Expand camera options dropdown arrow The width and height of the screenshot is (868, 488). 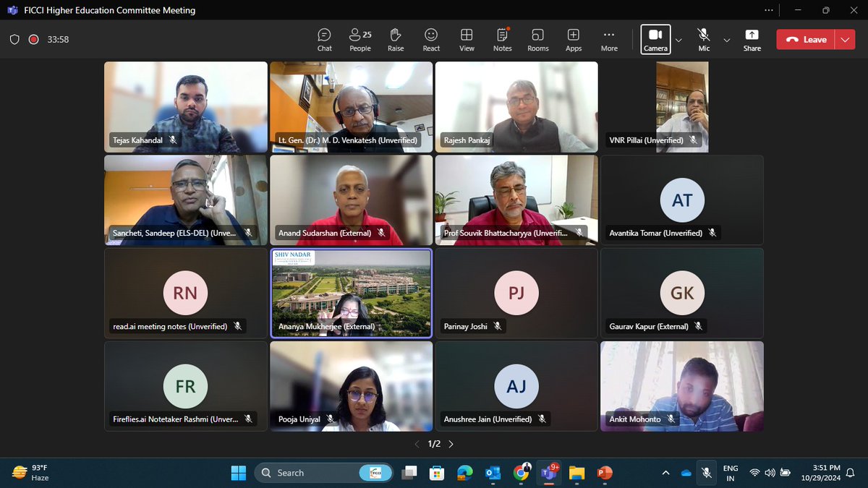678,40
